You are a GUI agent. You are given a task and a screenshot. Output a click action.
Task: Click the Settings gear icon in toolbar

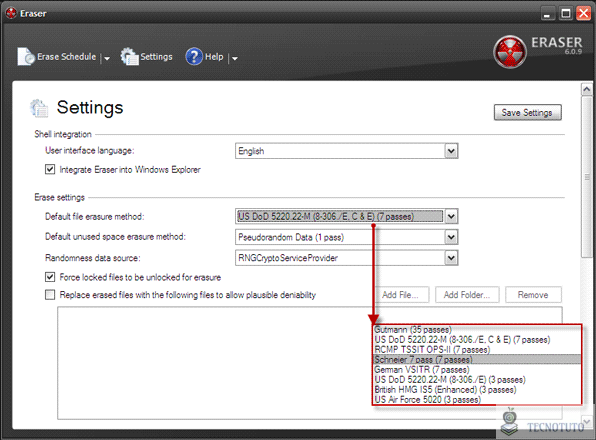pyautogui.click(x=129, y=57)
